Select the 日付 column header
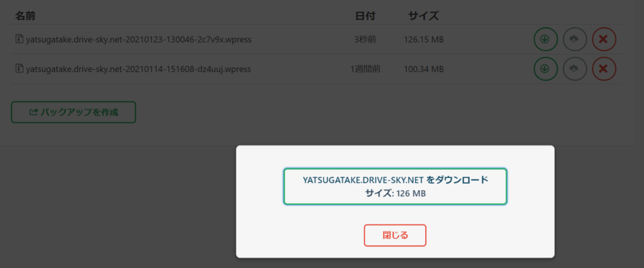The height and width of the screenshot is (268, 644). click(x=364, y=16)
